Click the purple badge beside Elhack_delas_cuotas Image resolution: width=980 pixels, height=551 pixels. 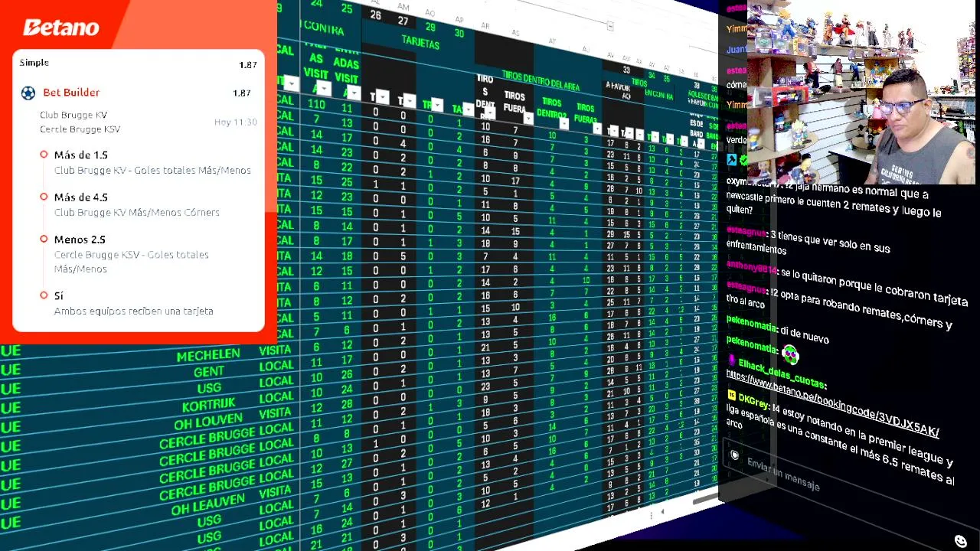click(x=731, y=360)
